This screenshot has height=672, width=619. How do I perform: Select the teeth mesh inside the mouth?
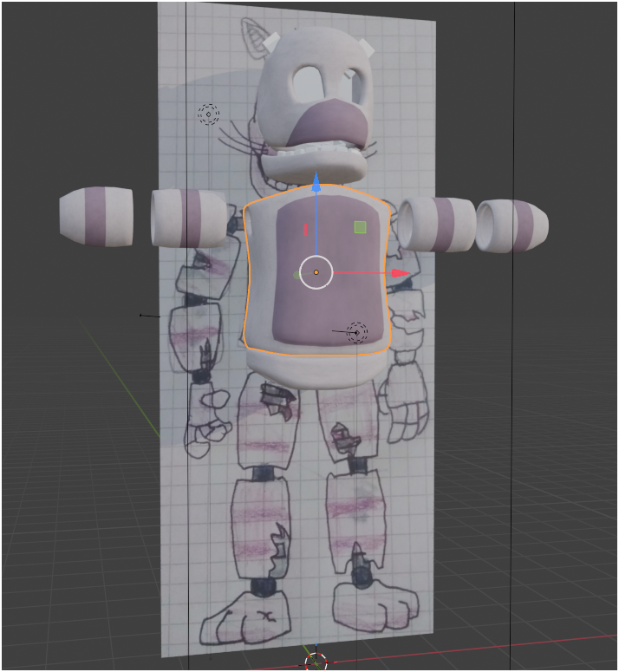317,149
